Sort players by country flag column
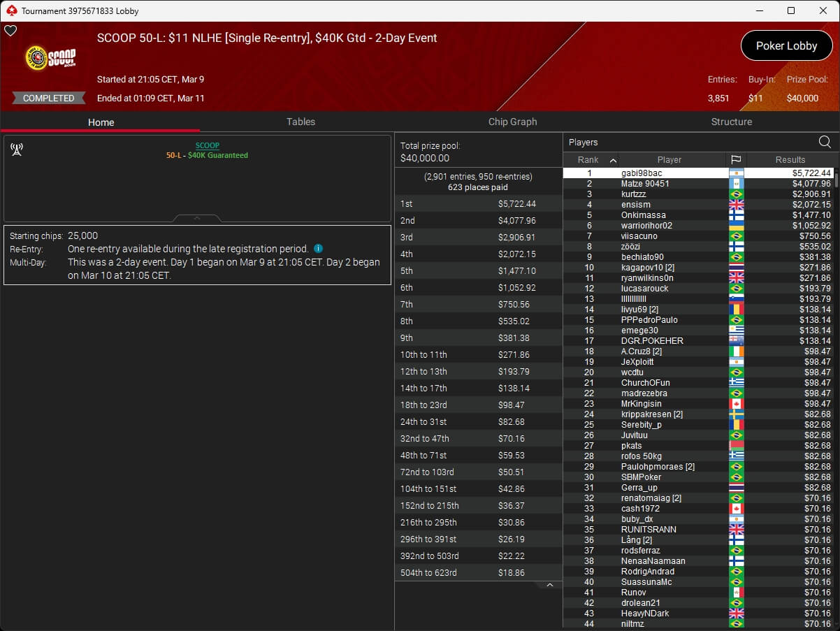 click(736, 160)
